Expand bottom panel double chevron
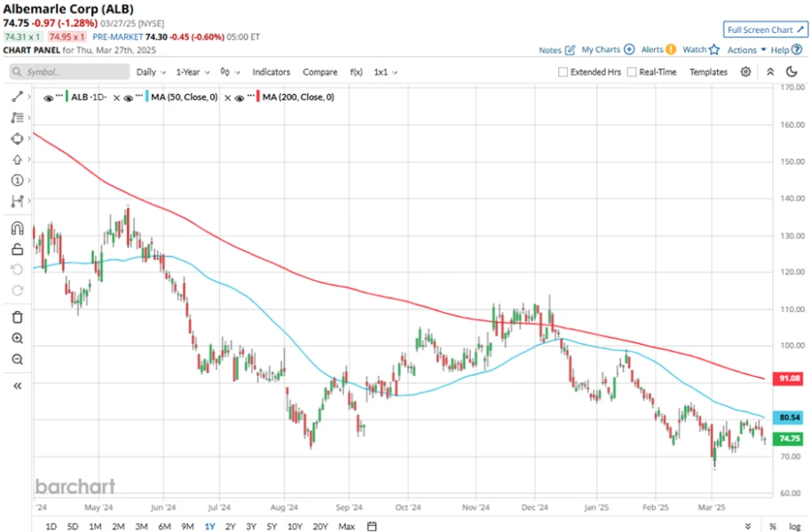The width and height of the screenshot is (811, 532). point(748,527)
